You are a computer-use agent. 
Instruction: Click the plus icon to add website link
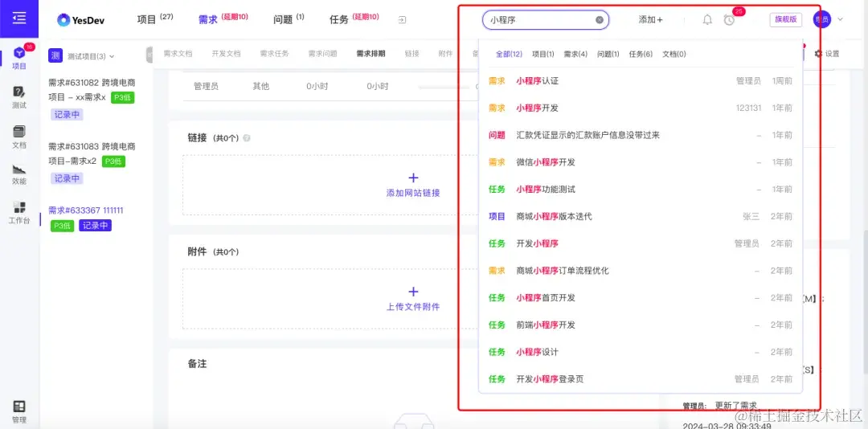[x=413, y=178]
